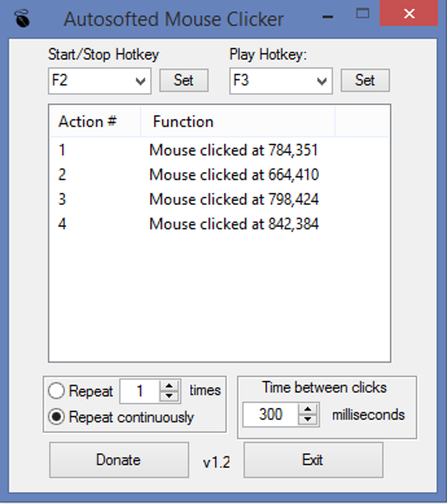Decrease repeat count with down arrow
The image size is (447, 504).
click(169, 396)
